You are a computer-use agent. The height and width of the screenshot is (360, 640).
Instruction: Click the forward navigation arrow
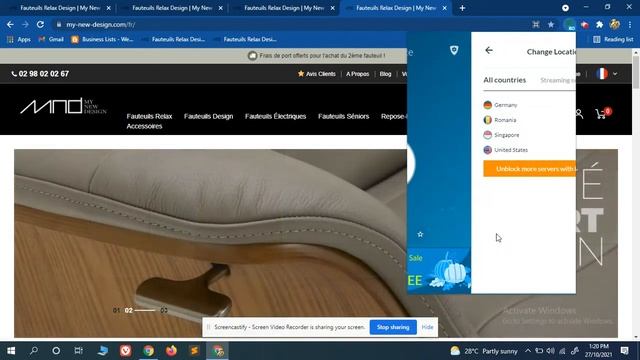click(25, 24)
